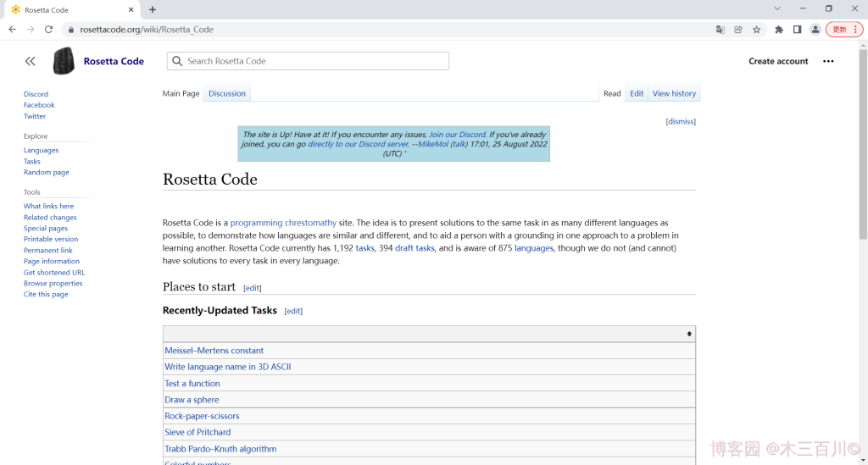This screenshot has height=465, width=868.
Task: Sort the Recently-Updated Tasks table header
Action: 688,334
